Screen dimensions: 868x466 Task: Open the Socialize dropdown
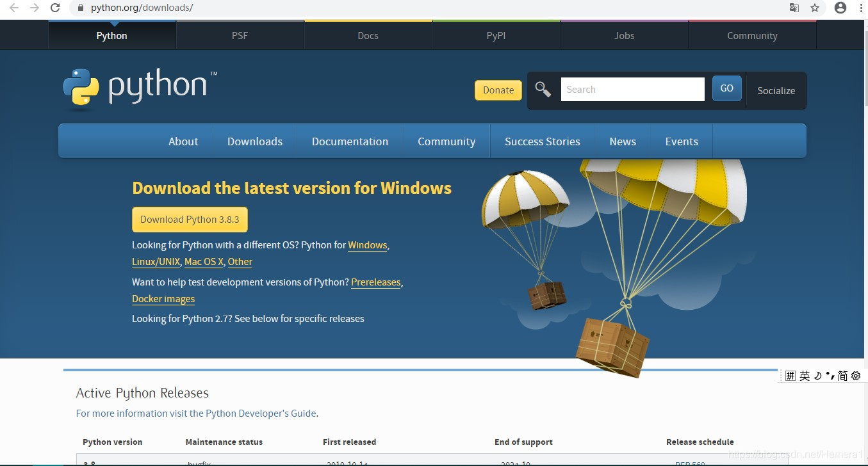tap(776, 90)
